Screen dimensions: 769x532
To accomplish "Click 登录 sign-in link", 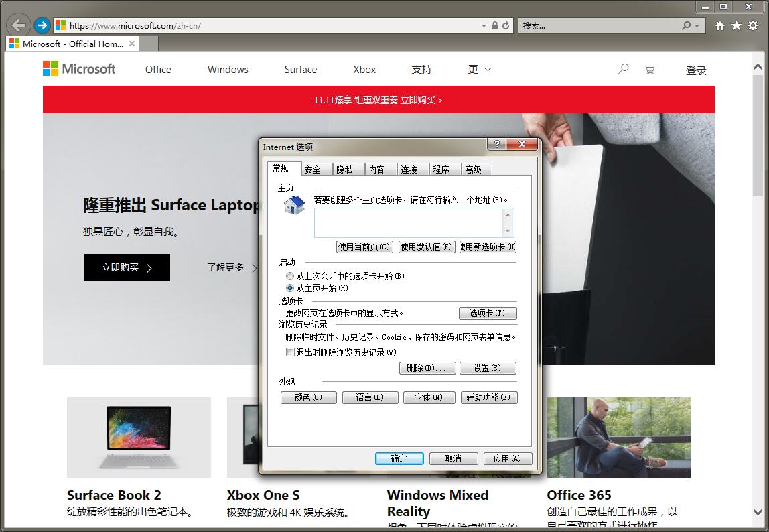I will click(696, 70).
